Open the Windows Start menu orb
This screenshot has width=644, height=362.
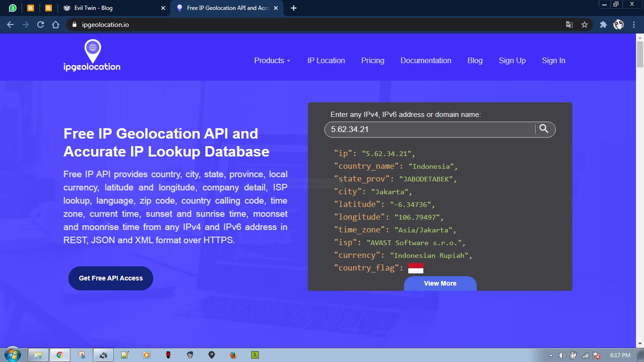(x=13, y=354)
